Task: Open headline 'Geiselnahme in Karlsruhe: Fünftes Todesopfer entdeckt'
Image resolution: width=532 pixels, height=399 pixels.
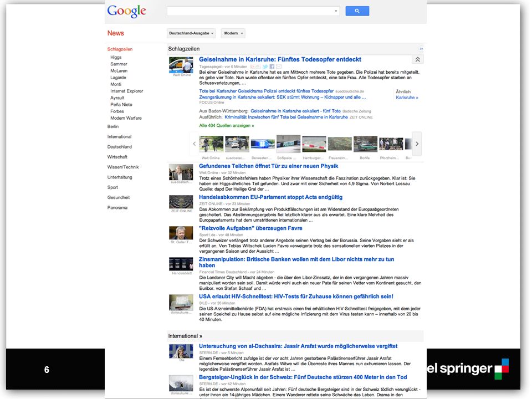Action: click(x=280, y=60)
